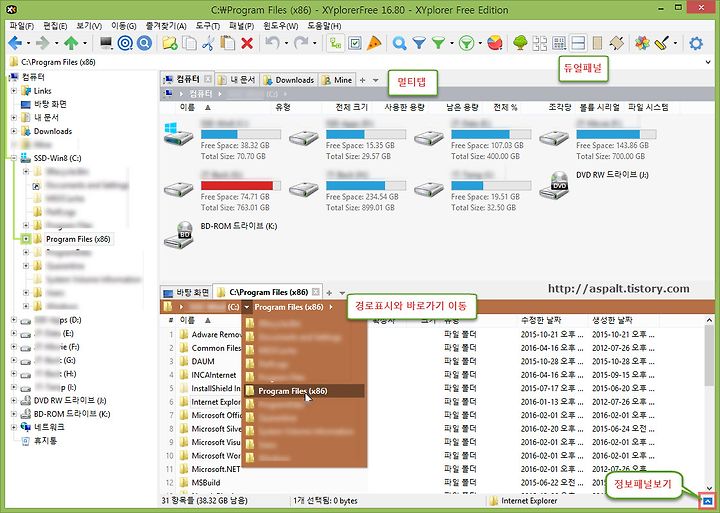Open the pie chart type stats icon

[x=495, y=44]
